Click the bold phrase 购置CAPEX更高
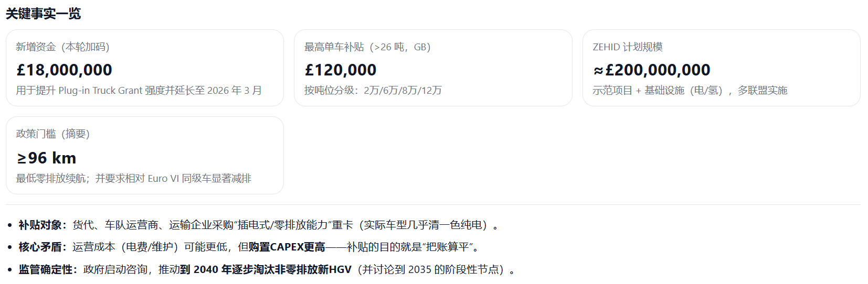 (287, 247)
